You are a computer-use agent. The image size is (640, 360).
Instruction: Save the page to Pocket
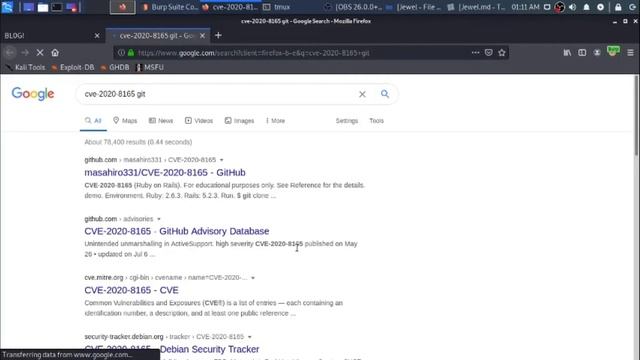(489, 53)
